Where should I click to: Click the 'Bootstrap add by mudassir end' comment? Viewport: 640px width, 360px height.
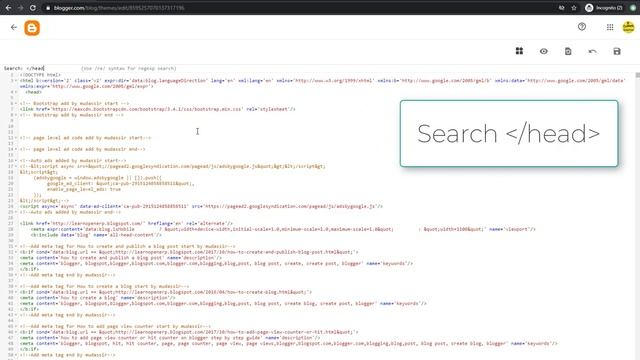click(71, 115)
